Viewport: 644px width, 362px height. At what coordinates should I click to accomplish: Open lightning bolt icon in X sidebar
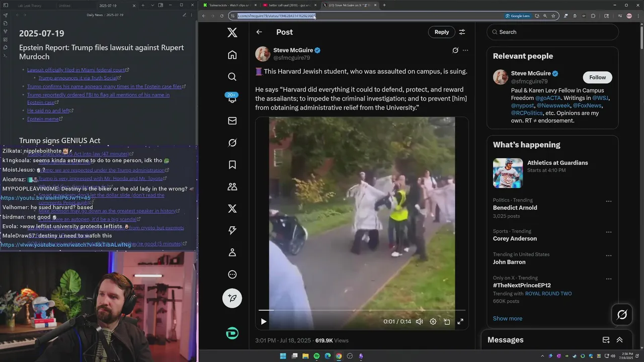(x=232, y=230)
